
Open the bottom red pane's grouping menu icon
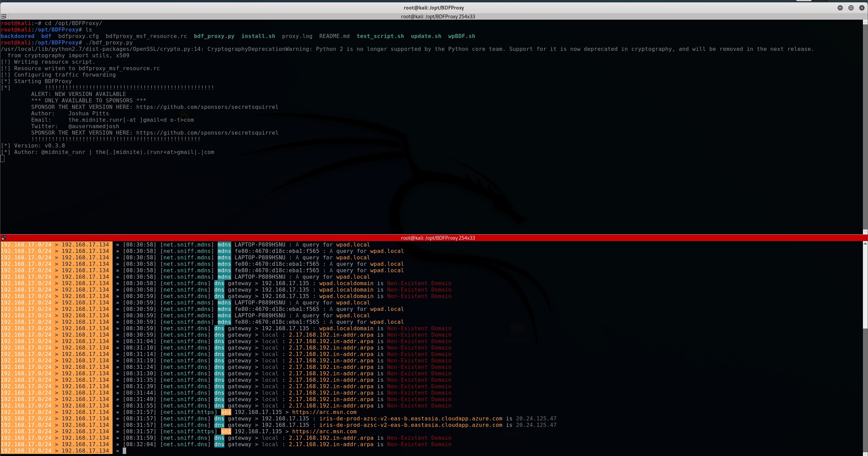pyautogui.click(x=4, y=238)
